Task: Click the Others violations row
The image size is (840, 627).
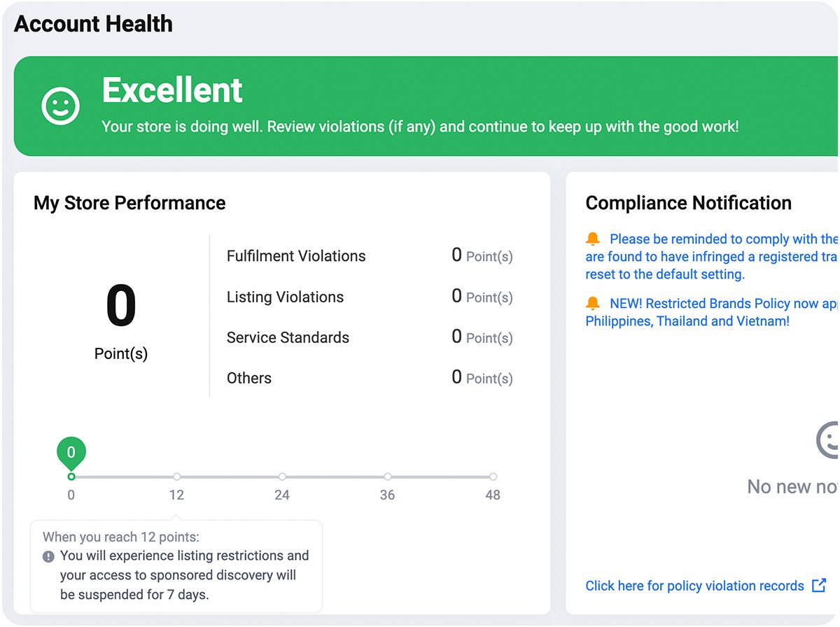Action: tap(370, 378)
